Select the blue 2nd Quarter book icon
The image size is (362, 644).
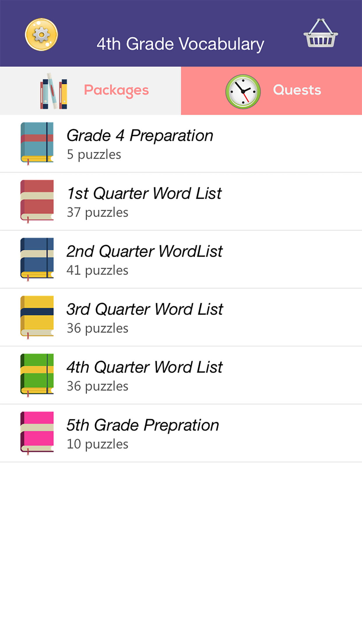[37, 259]
